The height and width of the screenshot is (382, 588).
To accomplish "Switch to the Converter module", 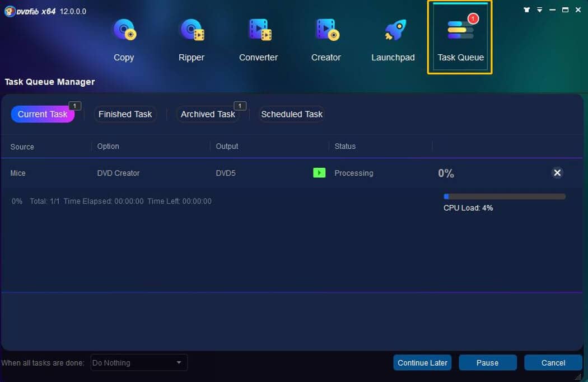I will coord(258,36).
